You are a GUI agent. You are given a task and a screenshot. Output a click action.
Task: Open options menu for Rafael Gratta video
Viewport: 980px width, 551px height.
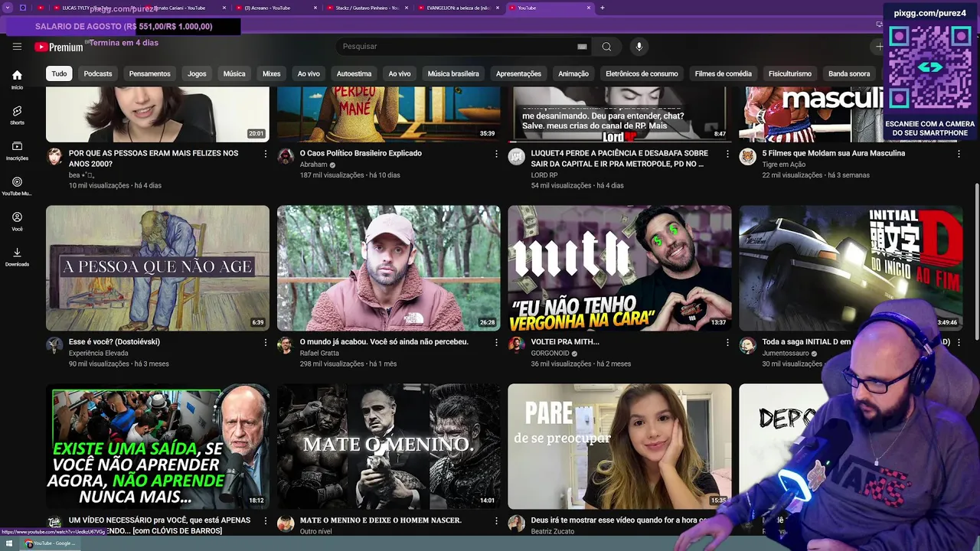[496, 343]
